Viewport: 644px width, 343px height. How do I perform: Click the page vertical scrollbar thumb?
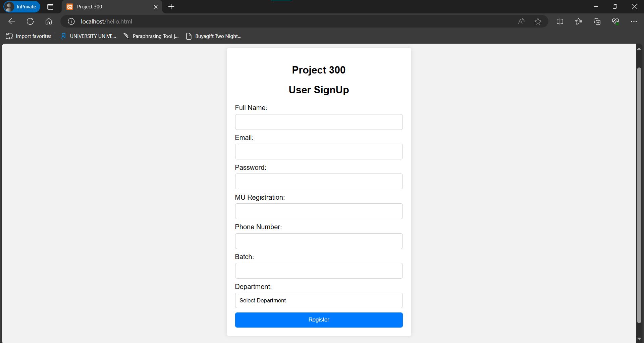pyautogui.click(x=639, y=195)
